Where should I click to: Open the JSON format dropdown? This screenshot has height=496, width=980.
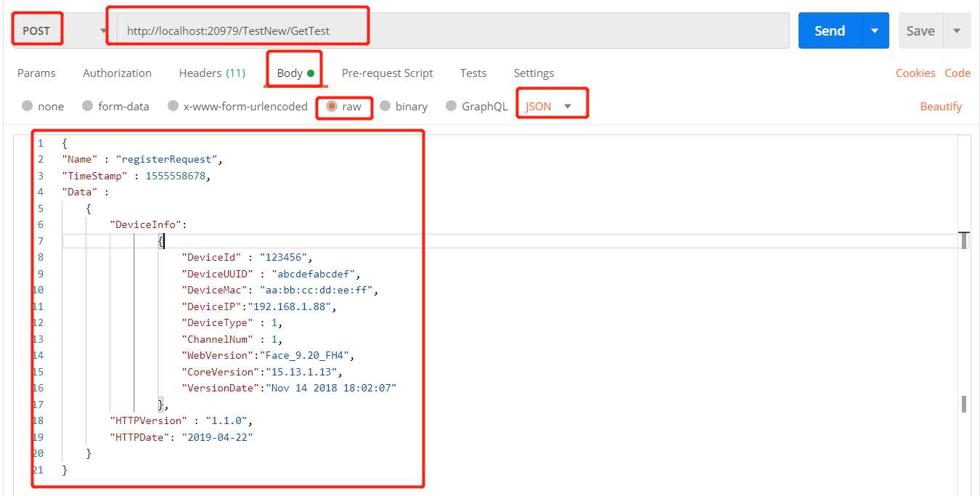click(549, 106)
